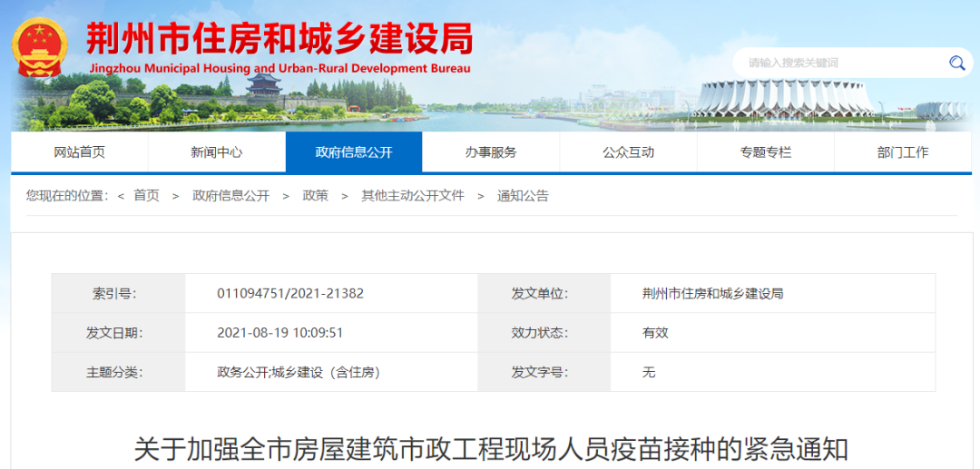Image resolution: width=980 pixels, height=469 pixels.
Task: Type in the search keyword field
Action: tap(839, 63)
